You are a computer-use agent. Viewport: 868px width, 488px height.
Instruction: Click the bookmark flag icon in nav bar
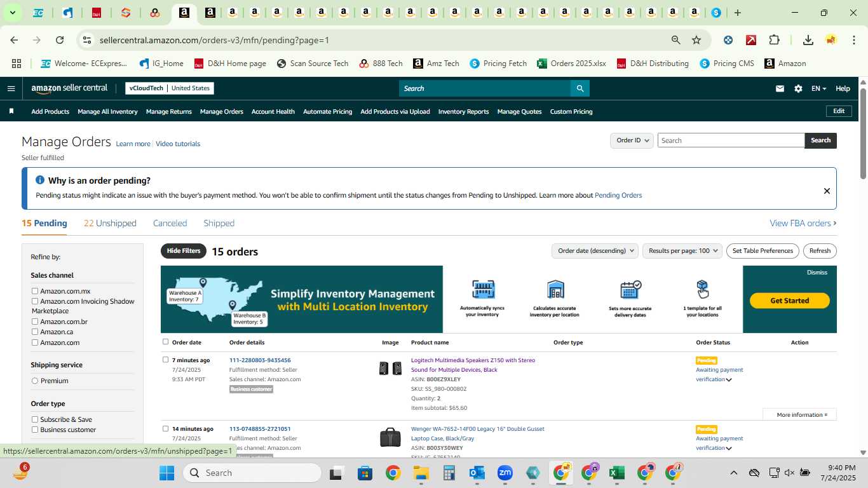coord(11,111)
